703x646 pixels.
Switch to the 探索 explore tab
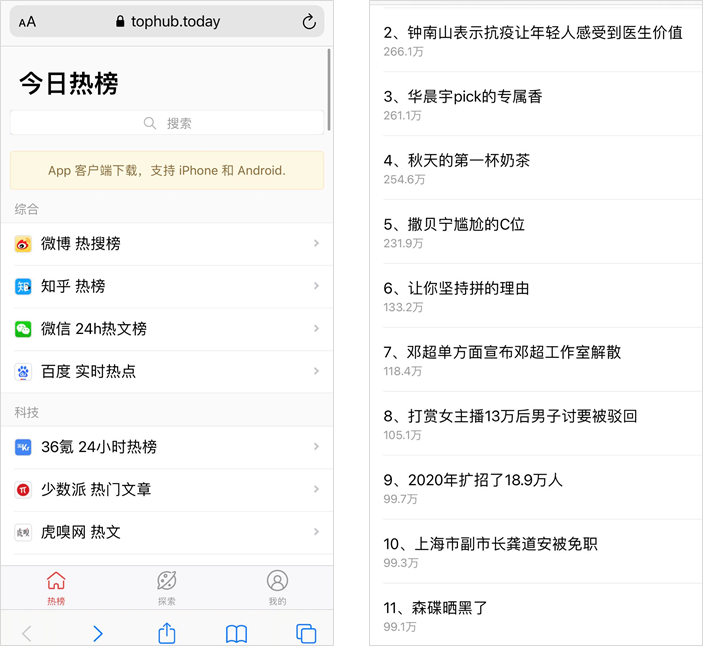pyautogui.click(x=167, y=588)
